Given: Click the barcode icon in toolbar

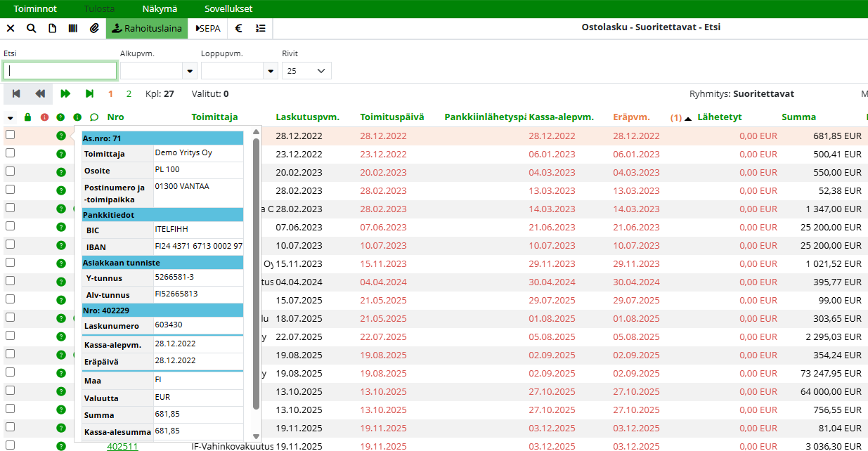Looking at the screenshot, I should [x=72, y=29].
